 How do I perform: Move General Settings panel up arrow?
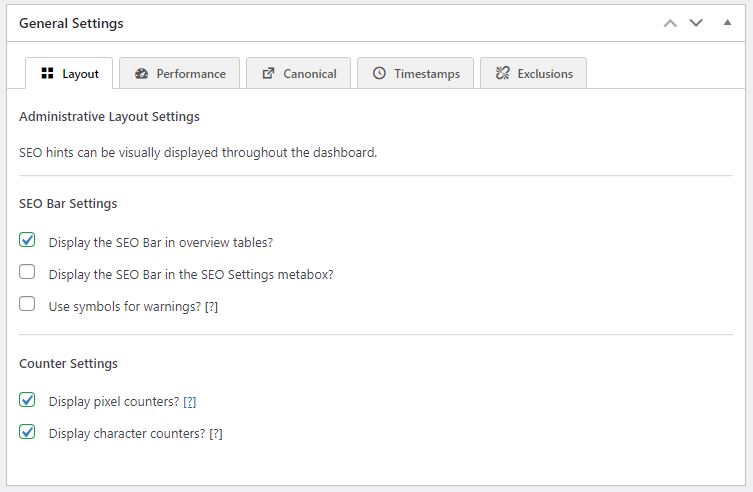coord(671,23)
